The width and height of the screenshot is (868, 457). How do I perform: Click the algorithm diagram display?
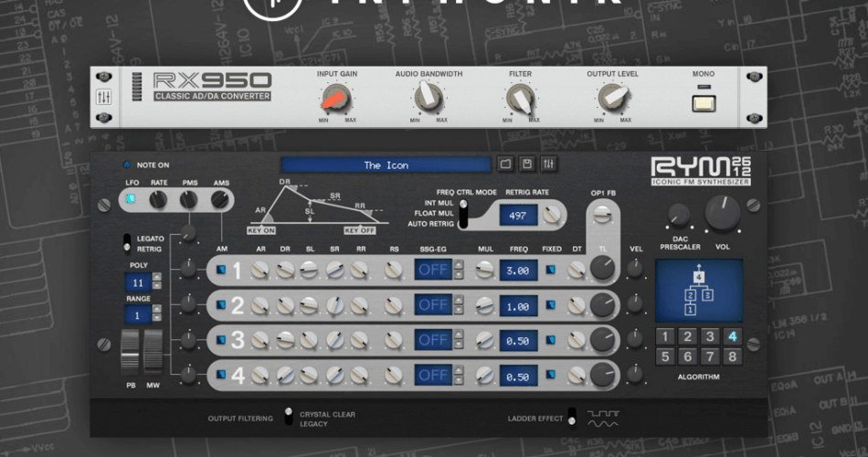point(699,291)
